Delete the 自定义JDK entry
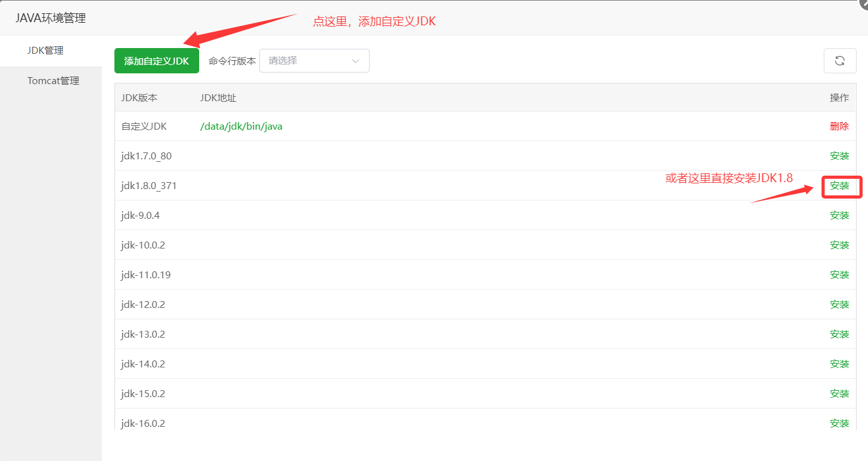The image size is (868, 461). click(x=839, y=126)
